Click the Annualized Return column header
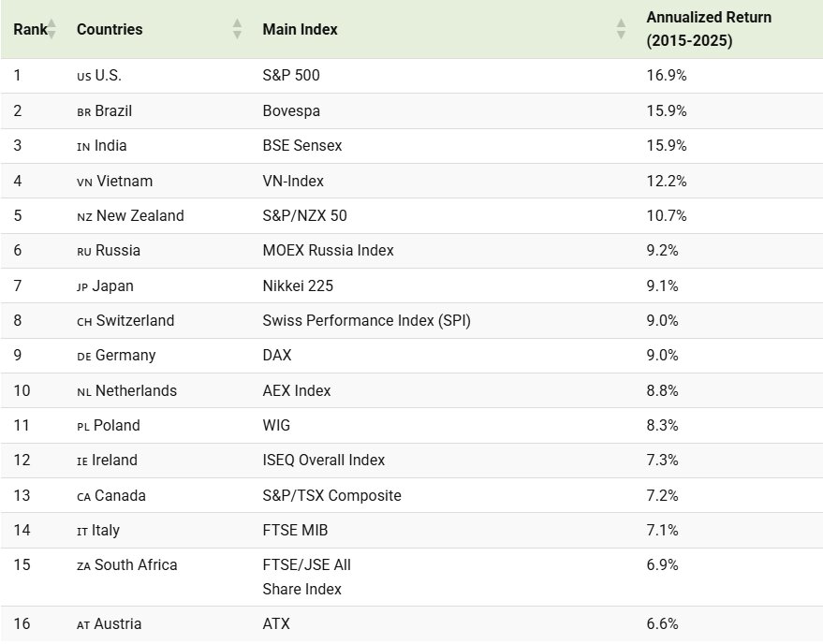The width and height of the screenshot is (823, 644). tap(708, 29)
